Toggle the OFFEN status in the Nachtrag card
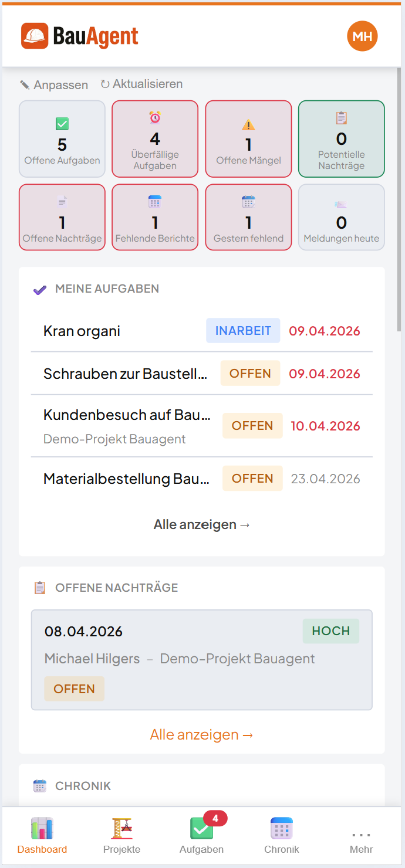405x868 pixels. (74, 689)
